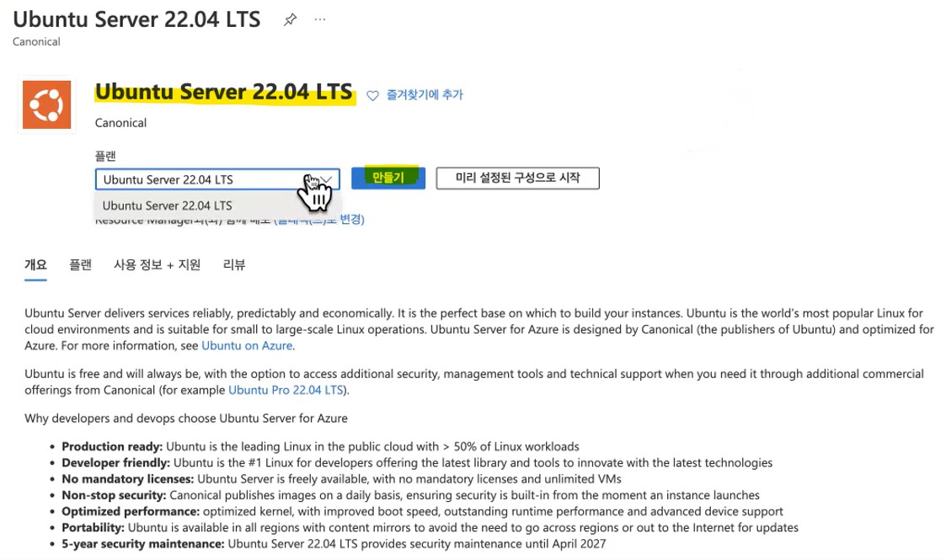Open the 사용 정보 + 지원 tab
This screenshot has width=946, height=560.
[157, 264]
